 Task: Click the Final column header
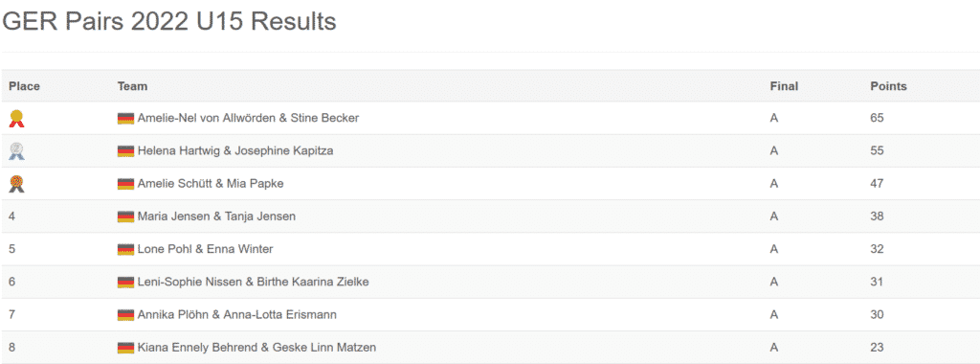pos(785,86)
